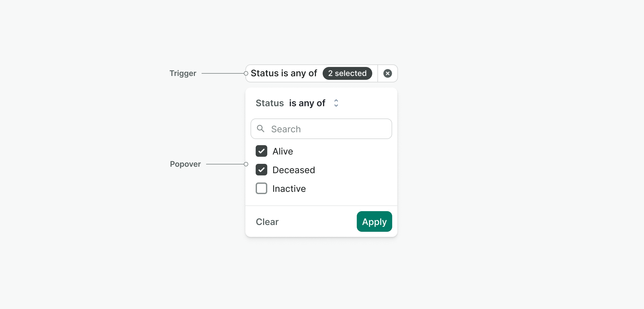Click the magnifier icon in the search box
Viewport: 644px width, 309px height.
260,129
